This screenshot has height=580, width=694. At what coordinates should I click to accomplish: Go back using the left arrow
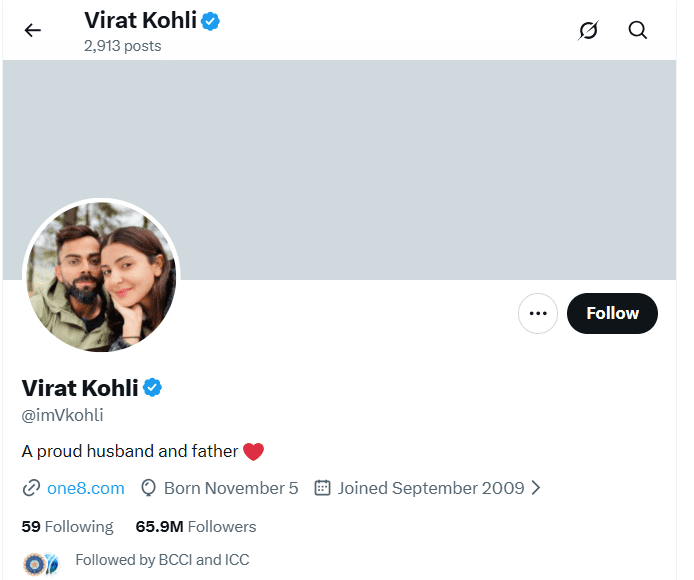tap(33, 30)
